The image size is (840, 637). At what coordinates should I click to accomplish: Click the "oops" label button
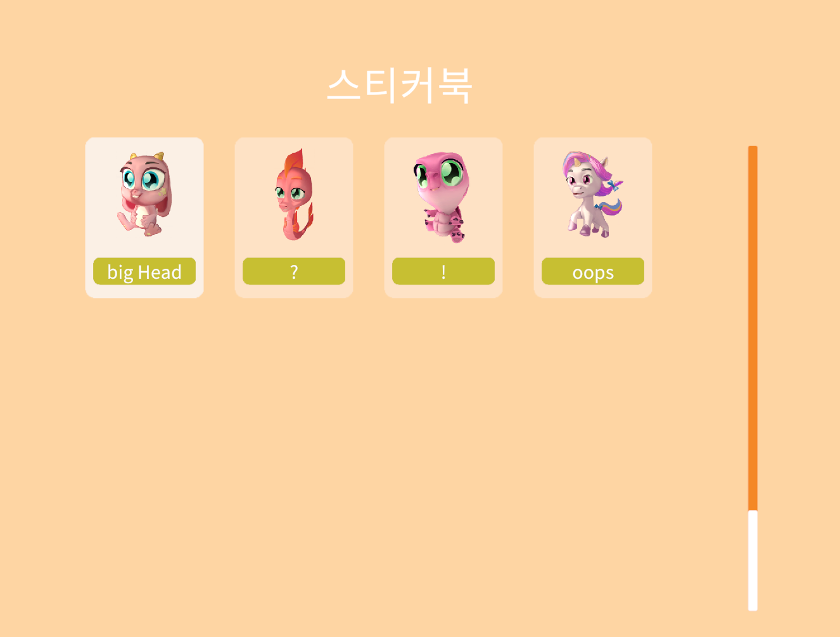coord(593,271)
